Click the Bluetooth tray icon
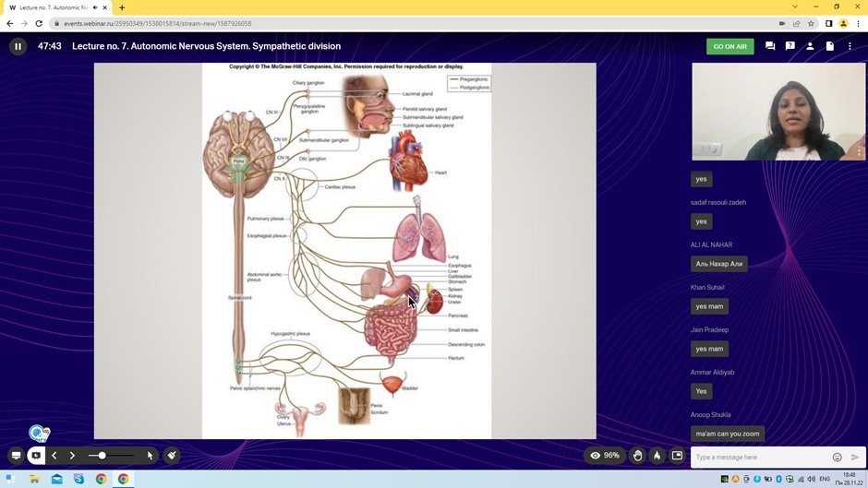This screenshot has width=868, height=488. click(778, 479)
